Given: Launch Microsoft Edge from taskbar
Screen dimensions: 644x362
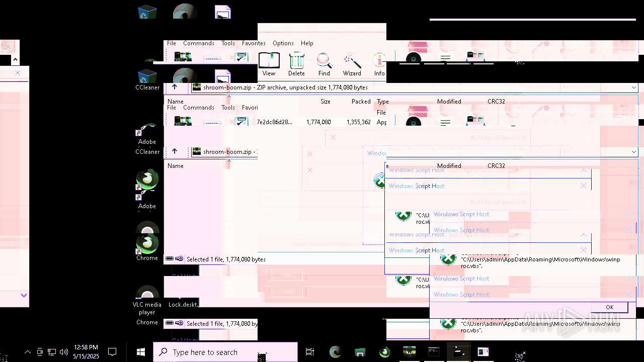Looking at the screenshot, I should (335, 352).
